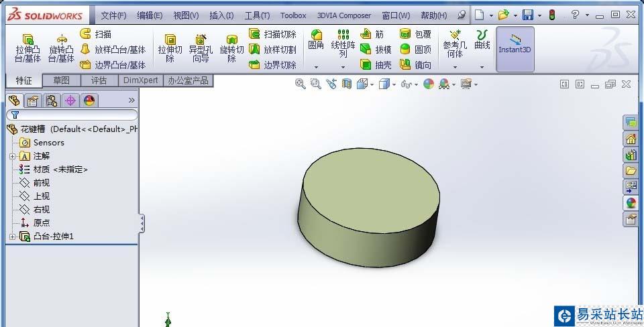Open the 工具(T) menu
Viewport: 644px width, 327px height.
tap(257, 15)
